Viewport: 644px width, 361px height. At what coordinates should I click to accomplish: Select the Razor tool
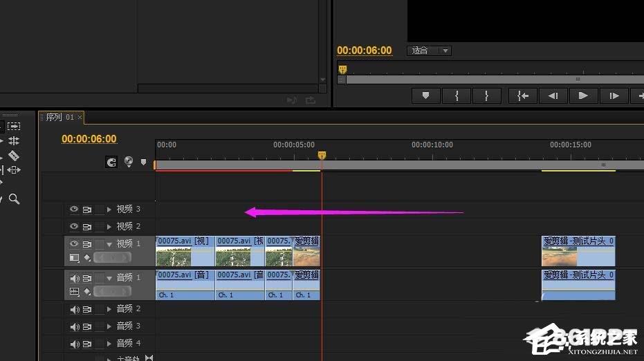[x=14, y=155]
